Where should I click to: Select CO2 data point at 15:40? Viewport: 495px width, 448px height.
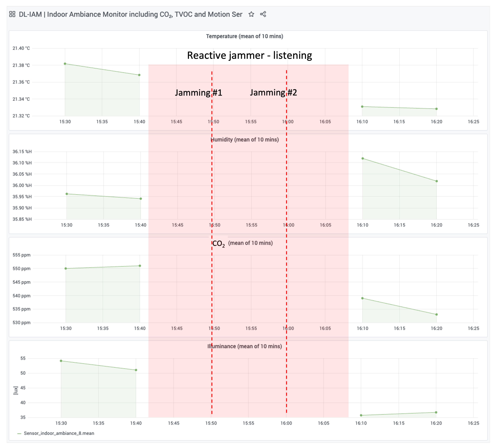[140, 266]
